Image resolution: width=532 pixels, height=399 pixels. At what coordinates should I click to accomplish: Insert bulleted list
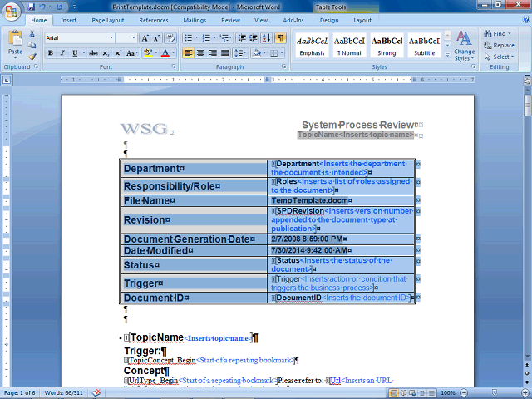(189, 38)
